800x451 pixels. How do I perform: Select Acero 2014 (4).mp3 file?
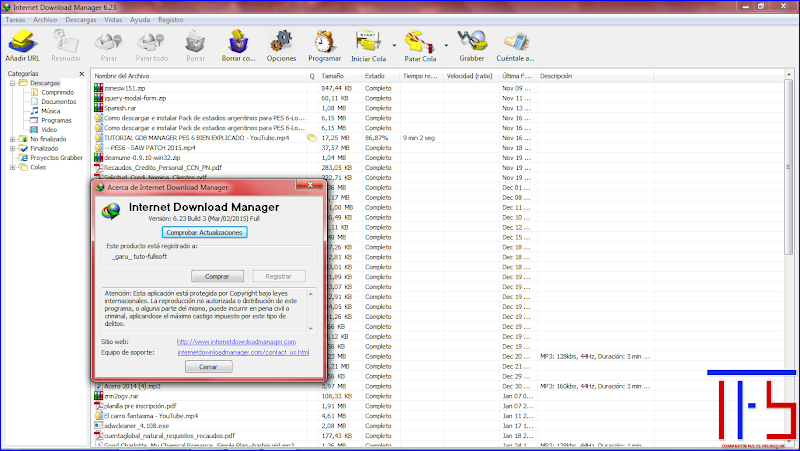tap(133, 386)
